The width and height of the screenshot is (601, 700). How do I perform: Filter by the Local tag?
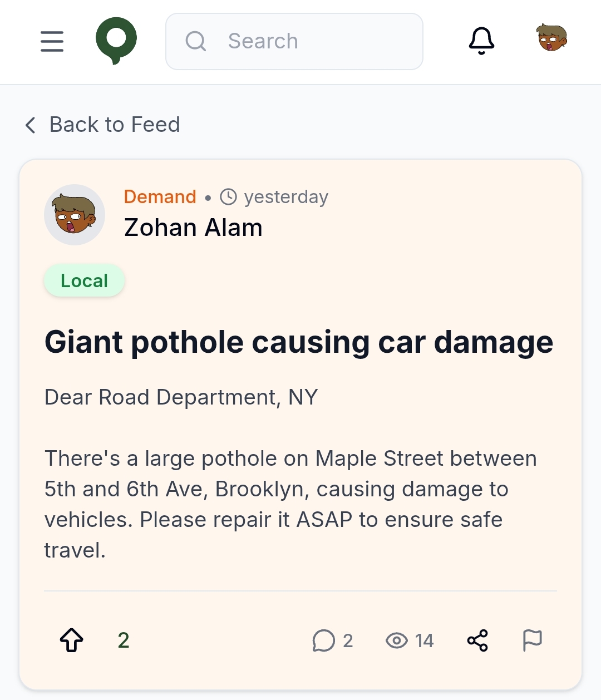[x=84, y=280]
